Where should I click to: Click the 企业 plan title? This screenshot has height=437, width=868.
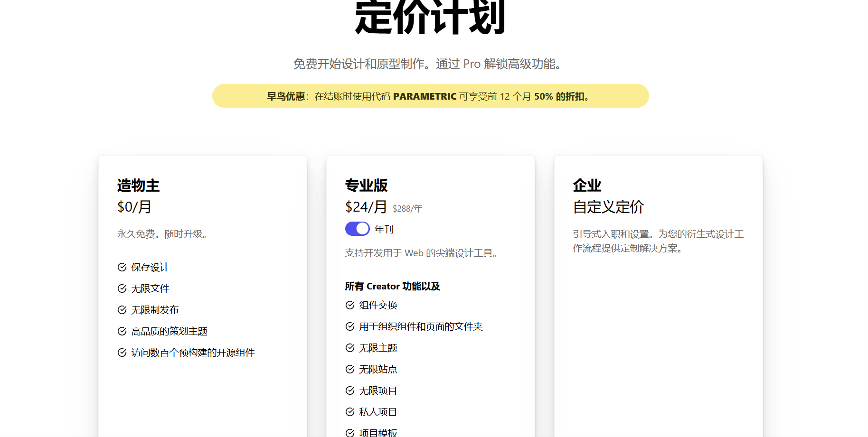[x=587, y=186]
